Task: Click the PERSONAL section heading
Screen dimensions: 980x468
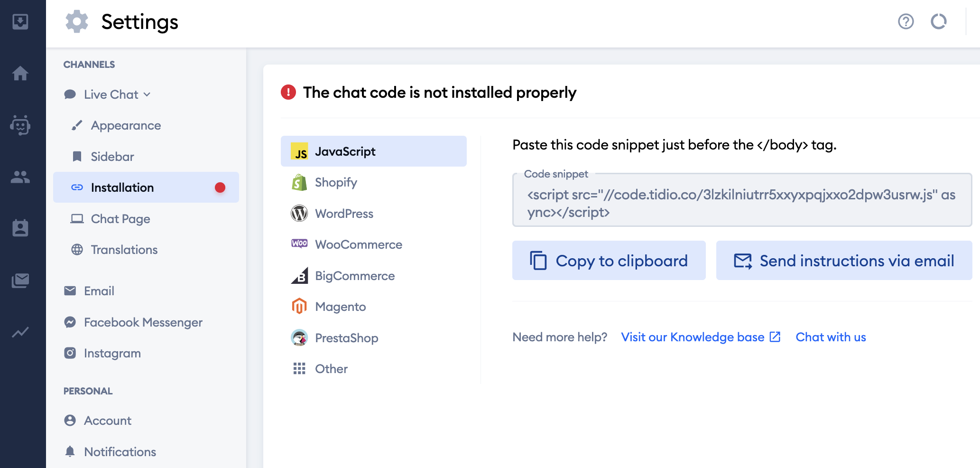Action: point(88,391)
